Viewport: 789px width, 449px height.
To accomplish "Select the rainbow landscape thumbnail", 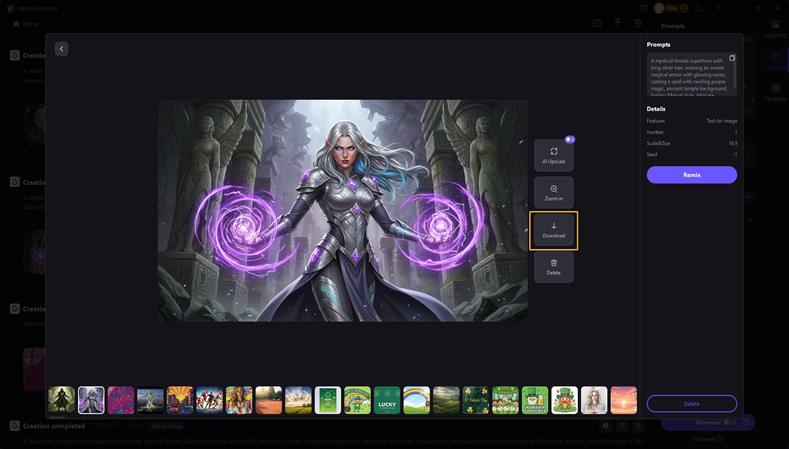I will coord(417,400).
